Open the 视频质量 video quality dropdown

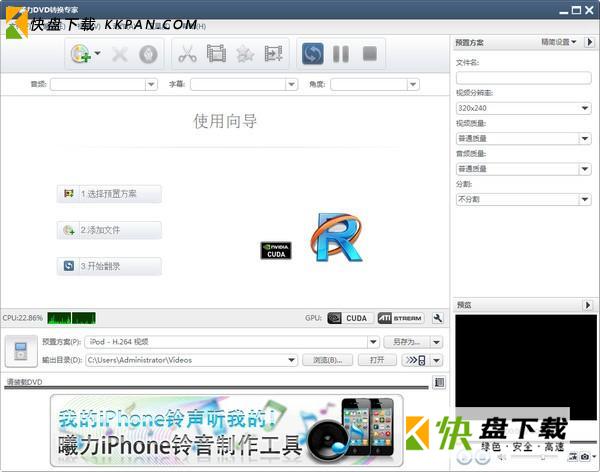(523, 138)
